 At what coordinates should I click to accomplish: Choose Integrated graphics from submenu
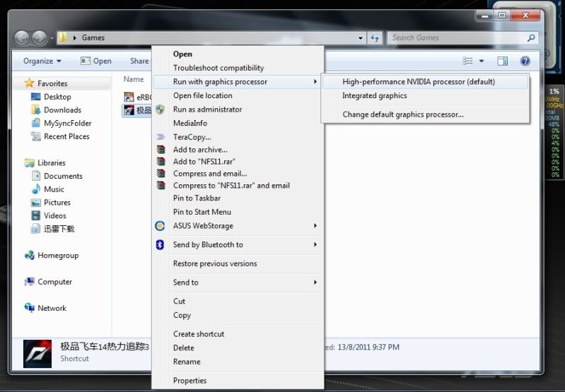pos(375,96)
